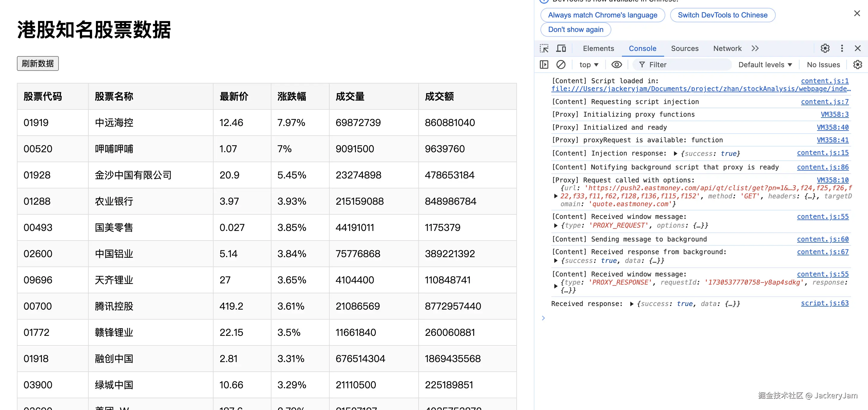Show the console sidebar panel icon
The image size is (868, 410).
coord(544,64)
